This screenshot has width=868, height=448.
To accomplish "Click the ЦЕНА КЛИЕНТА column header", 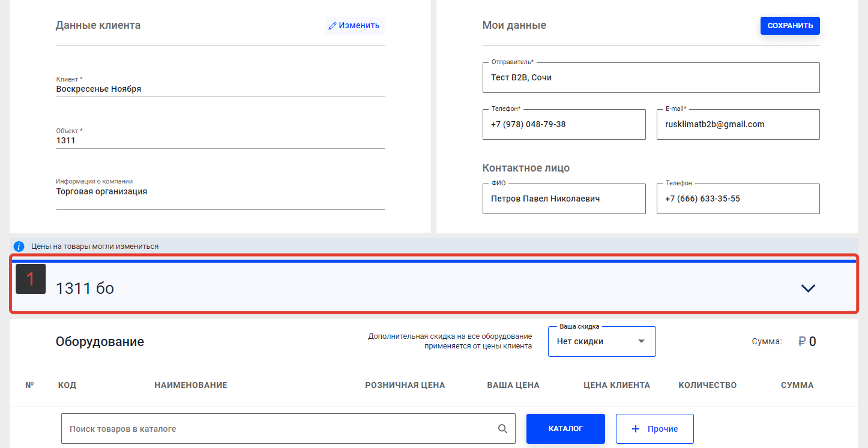I will click(x=617, y=385).
